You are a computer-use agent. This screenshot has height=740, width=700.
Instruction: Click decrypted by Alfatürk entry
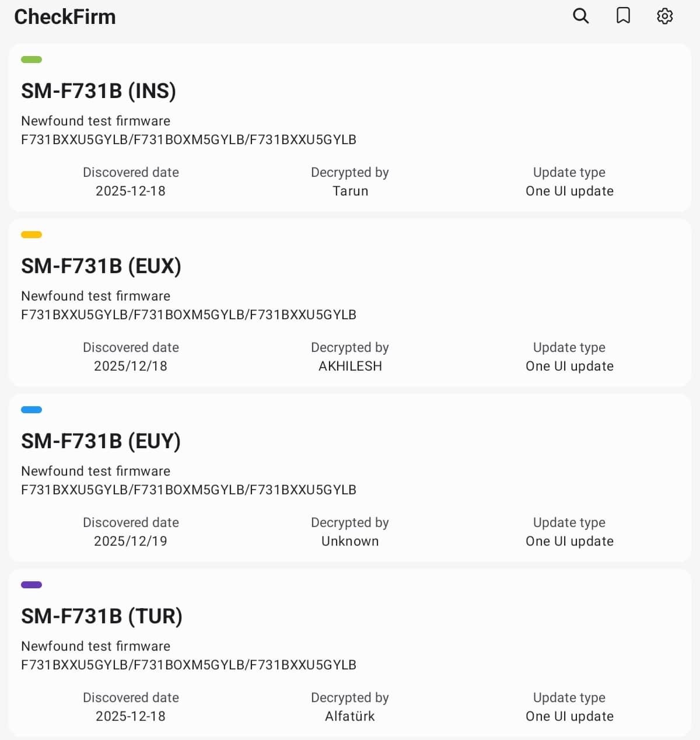(350, 716)
